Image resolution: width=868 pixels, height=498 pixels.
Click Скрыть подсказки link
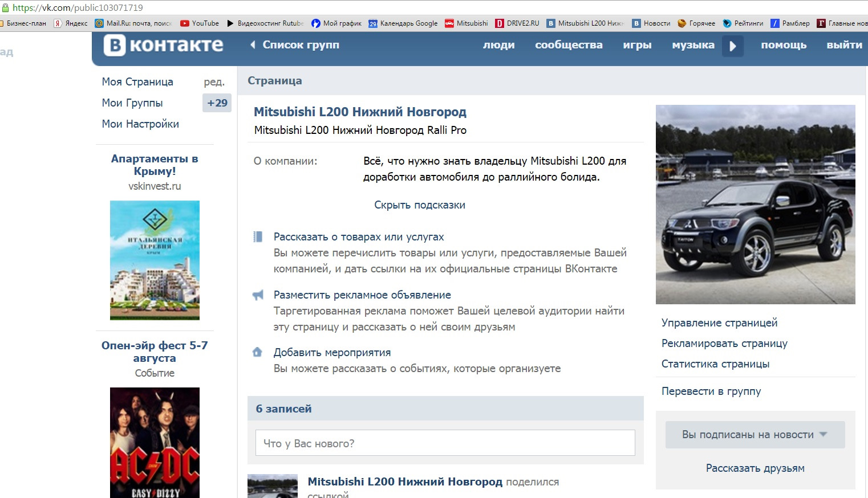click(420, 205)
